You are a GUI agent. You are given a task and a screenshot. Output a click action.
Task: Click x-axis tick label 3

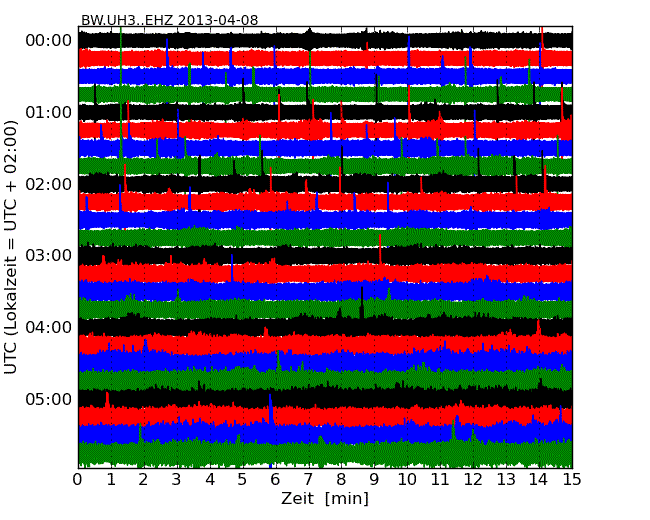177,479
